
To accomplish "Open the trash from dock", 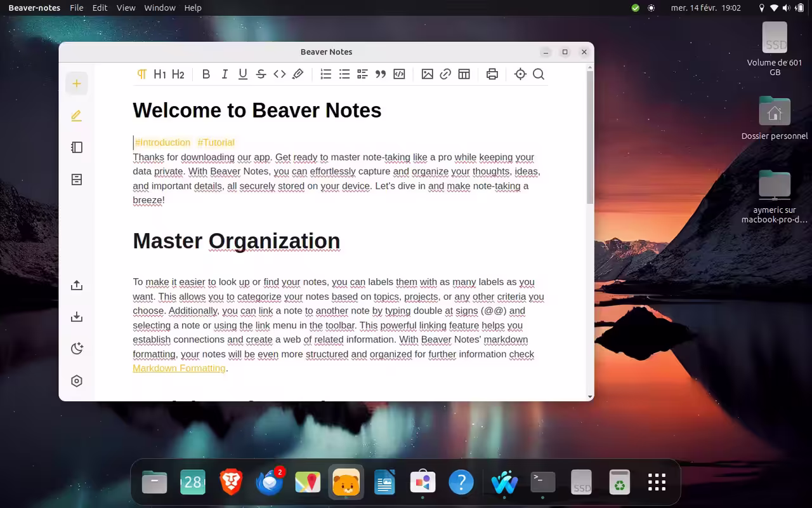I will click(x=619, y=483).
